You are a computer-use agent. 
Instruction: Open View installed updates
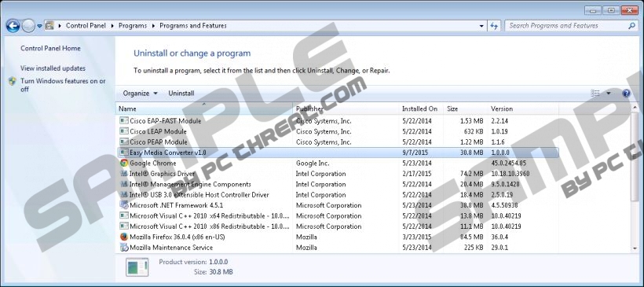(53, 68)
